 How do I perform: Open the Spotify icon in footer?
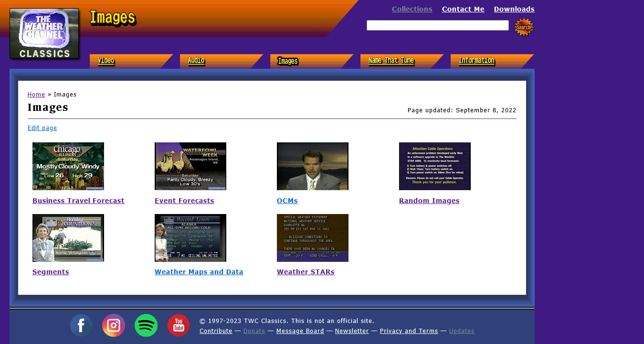(146, 325)
